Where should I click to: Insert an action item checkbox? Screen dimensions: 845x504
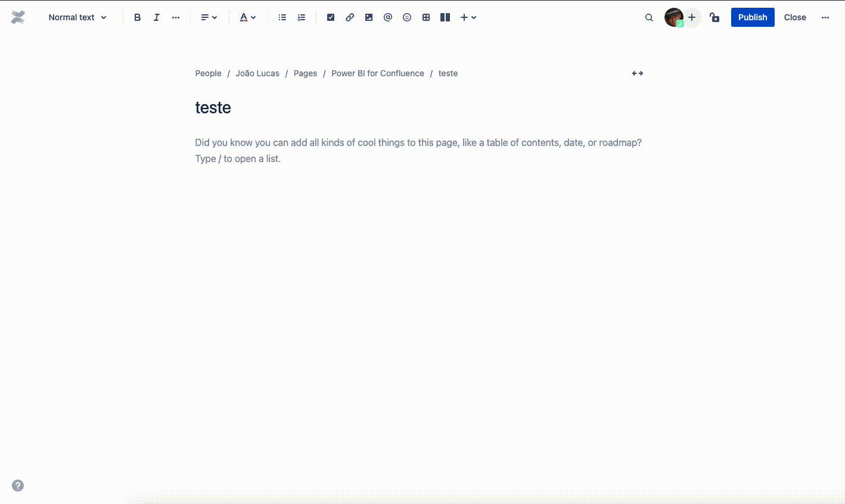[x=331, y=17]
